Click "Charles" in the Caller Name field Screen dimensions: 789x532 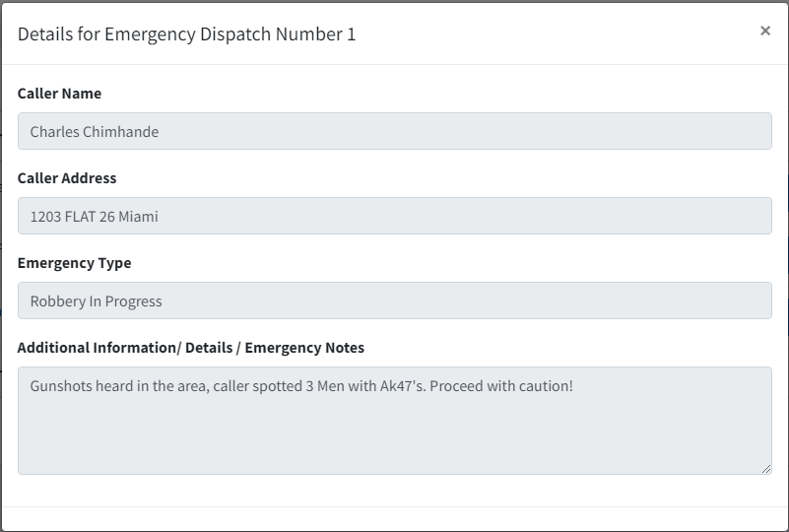coord(54,132)
